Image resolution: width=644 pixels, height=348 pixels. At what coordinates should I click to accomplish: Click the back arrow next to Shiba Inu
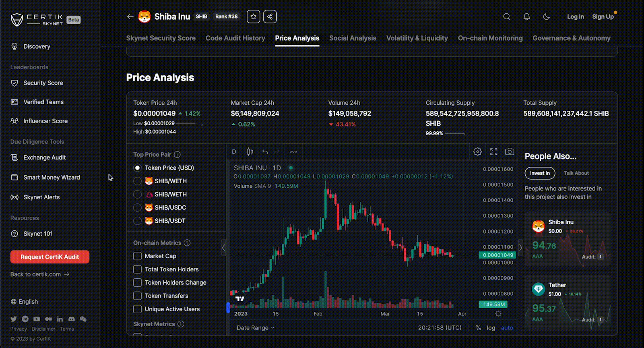130,17
